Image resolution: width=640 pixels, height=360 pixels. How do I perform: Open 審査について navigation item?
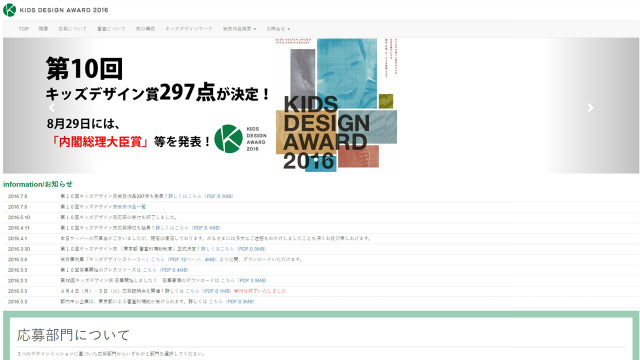111,29
